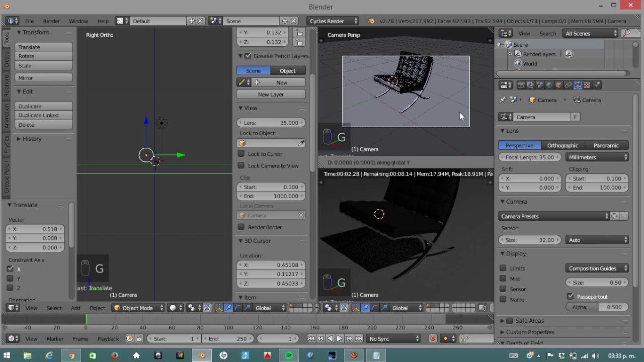The image size is (644, 362).
Task: Click the Translate button in Transform panel
Action: pyautogui.click(x=44, y=47)
